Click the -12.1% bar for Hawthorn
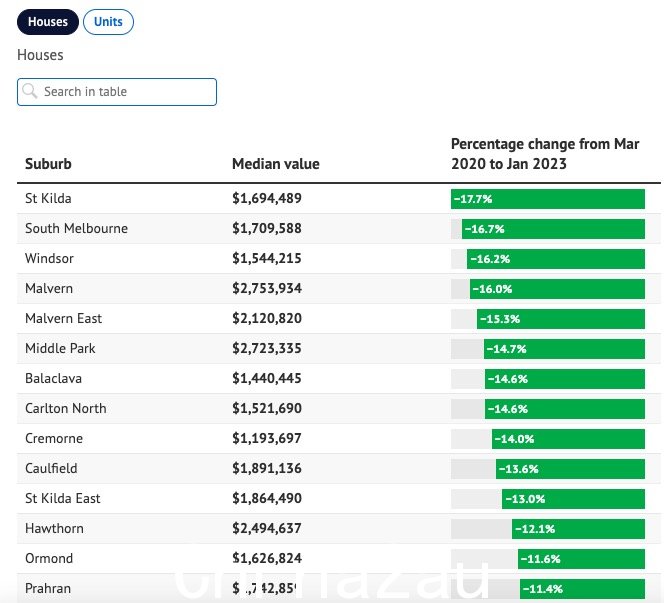664x603 pixels. click(x=578, y=529)
